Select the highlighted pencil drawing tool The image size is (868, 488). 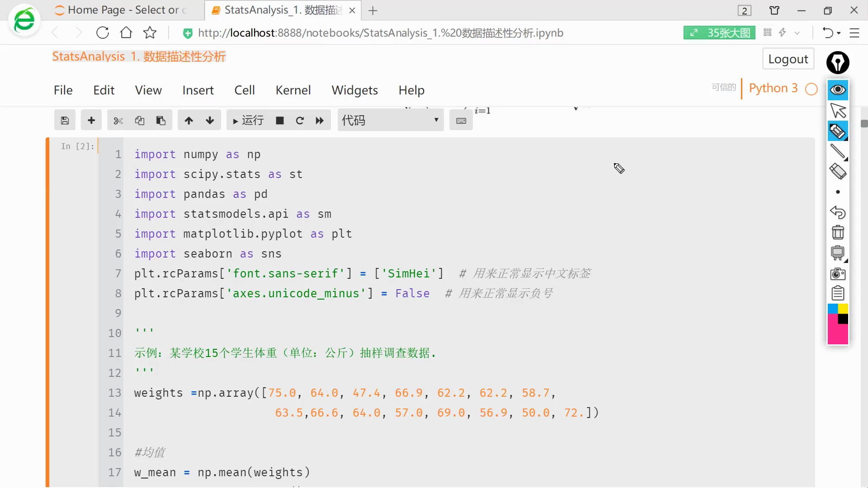[x=838, y=131]
